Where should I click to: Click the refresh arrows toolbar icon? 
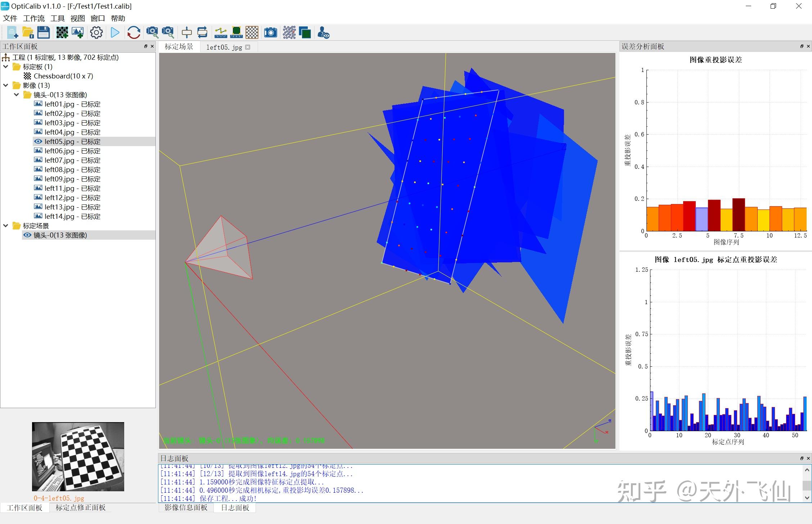[x=134, y=33]
